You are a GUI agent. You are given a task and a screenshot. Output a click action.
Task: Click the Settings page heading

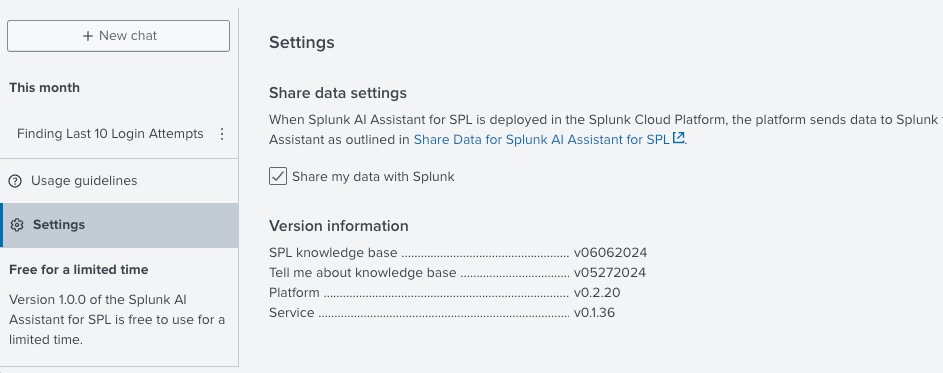tap(302, 43)
